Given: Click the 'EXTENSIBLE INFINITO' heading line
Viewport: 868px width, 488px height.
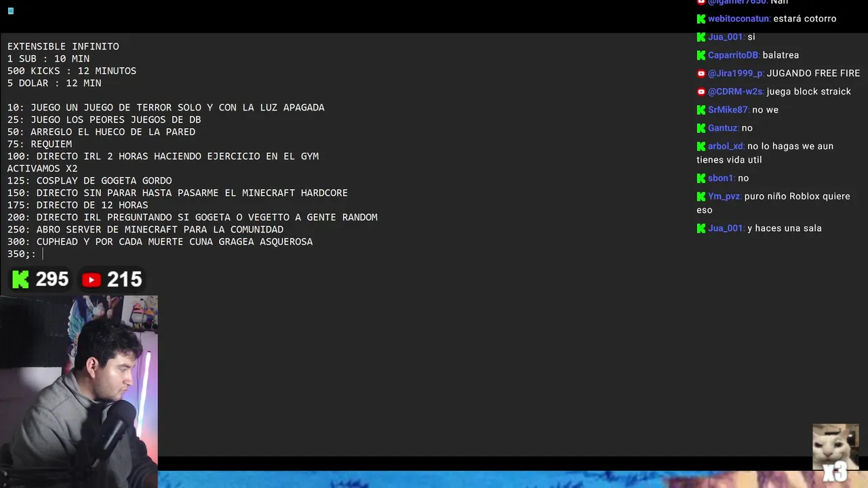Looking at the screenshot, I should coord(63,47).
